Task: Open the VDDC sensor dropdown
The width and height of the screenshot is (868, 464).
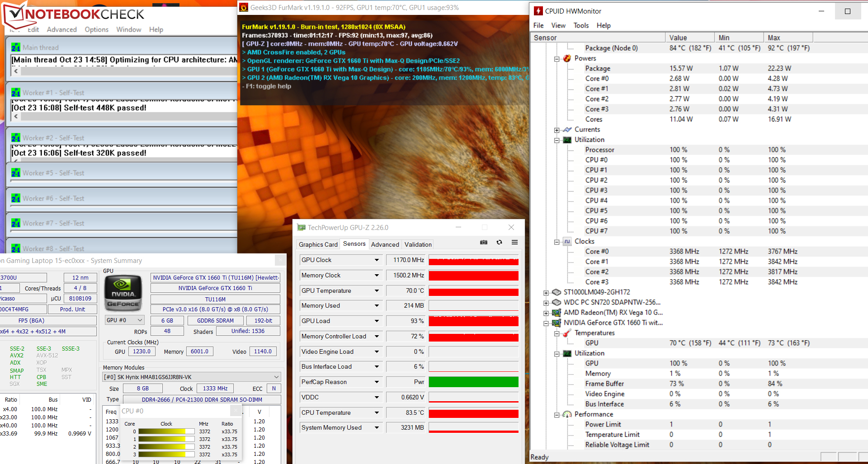Action: (x=377, y=397)
